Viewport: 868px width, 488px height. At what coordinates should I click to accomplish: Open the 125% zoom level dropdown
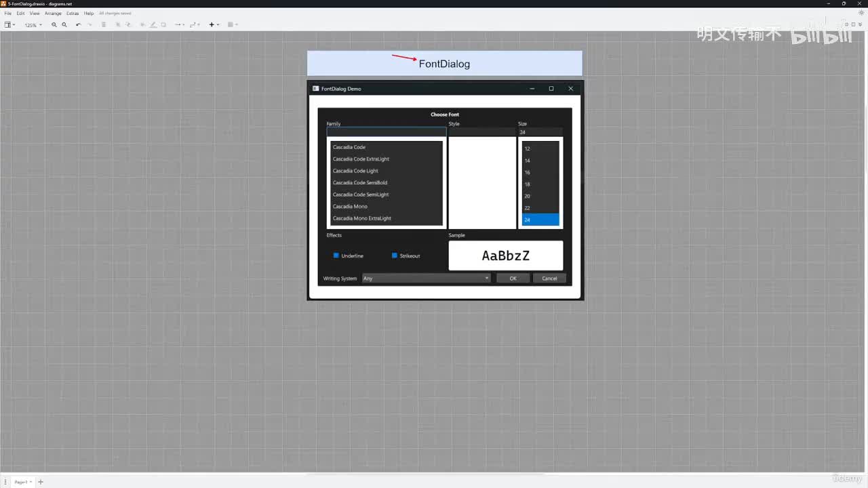(33, 25)
